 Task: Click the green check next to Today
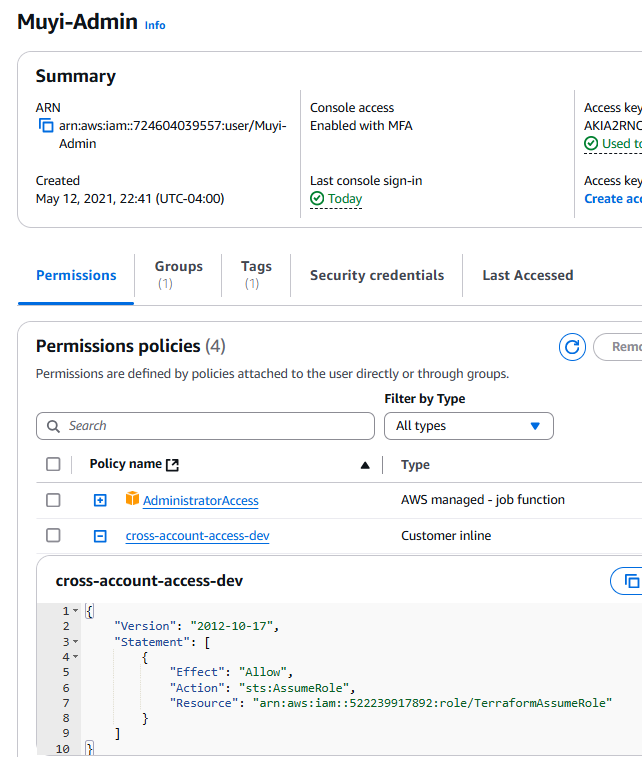tap(317, 198)
